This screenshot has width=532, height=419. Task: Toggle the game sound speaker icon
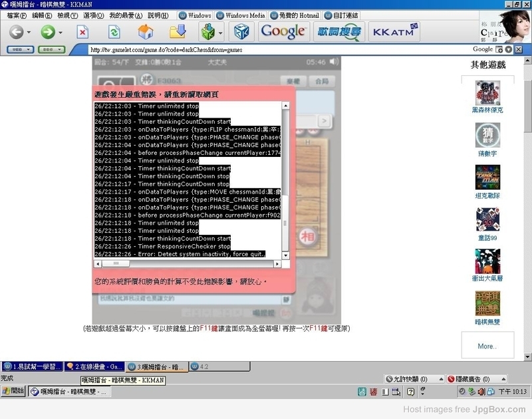[x=334, y=62]
